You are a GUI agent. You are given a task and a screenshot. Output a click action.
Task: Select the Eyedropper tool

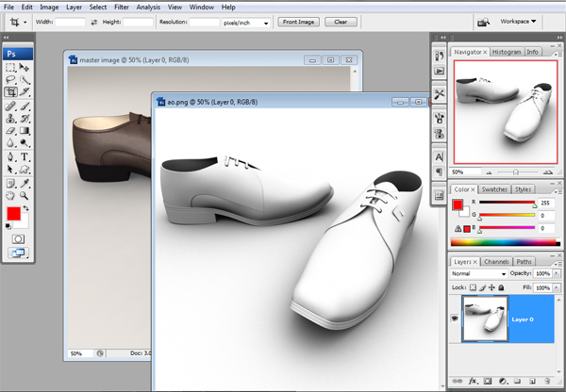25,184
